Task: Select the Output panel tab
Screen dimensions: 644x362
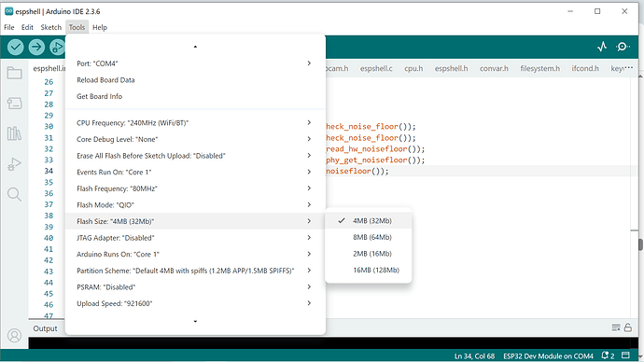Action: [45, 328]
